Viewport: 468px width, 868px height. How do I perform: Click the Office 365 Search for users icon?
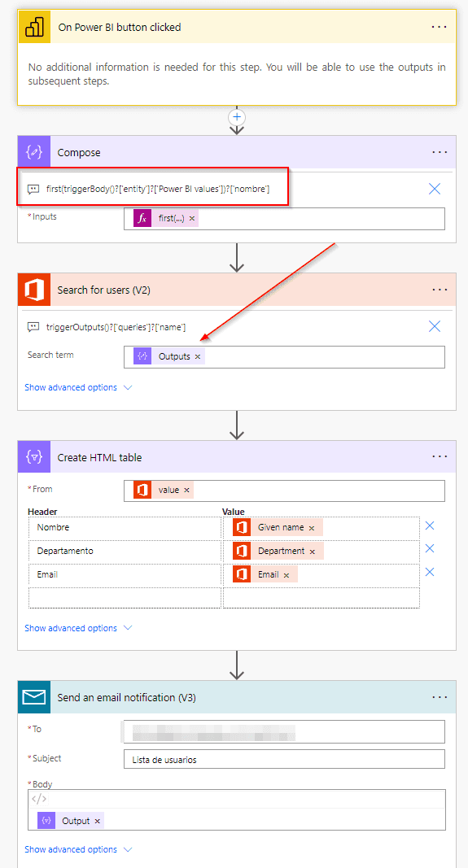34,290
